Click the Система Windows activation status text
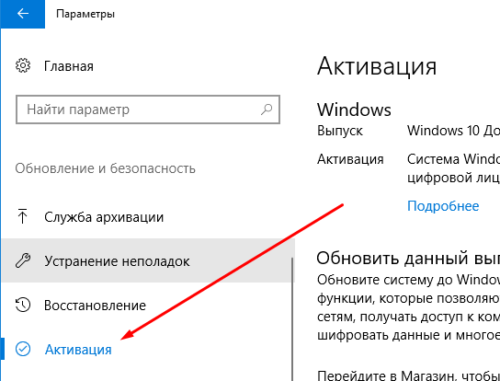The height and width of the screenshot is (381, 500). point(453,168)
